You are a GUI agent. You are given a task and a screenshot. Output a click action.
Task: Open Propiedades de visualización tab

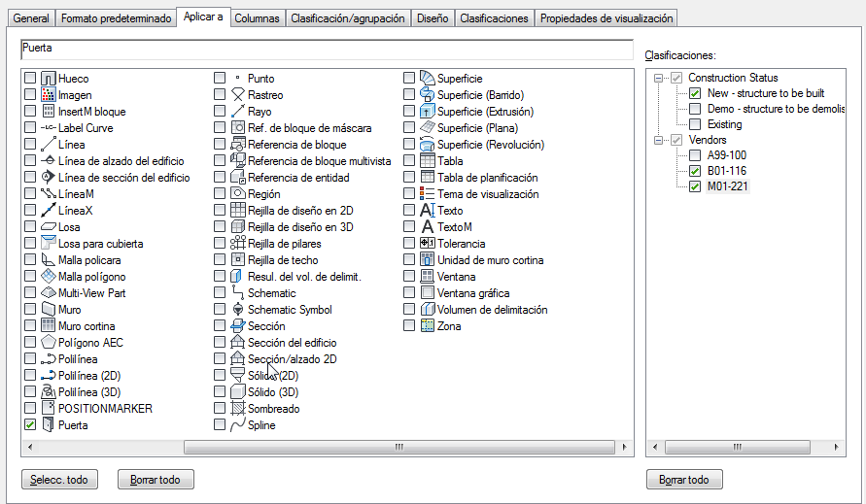point(606,18)
